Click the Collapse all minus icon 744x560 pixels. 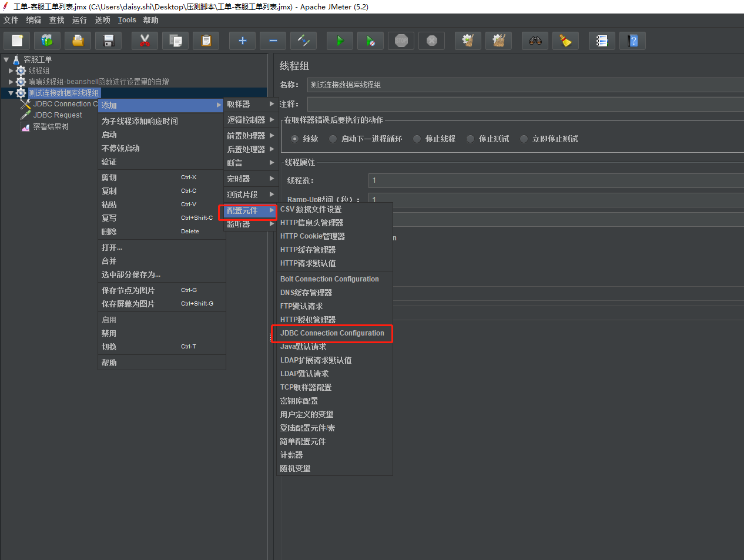(x=273, y=41)
